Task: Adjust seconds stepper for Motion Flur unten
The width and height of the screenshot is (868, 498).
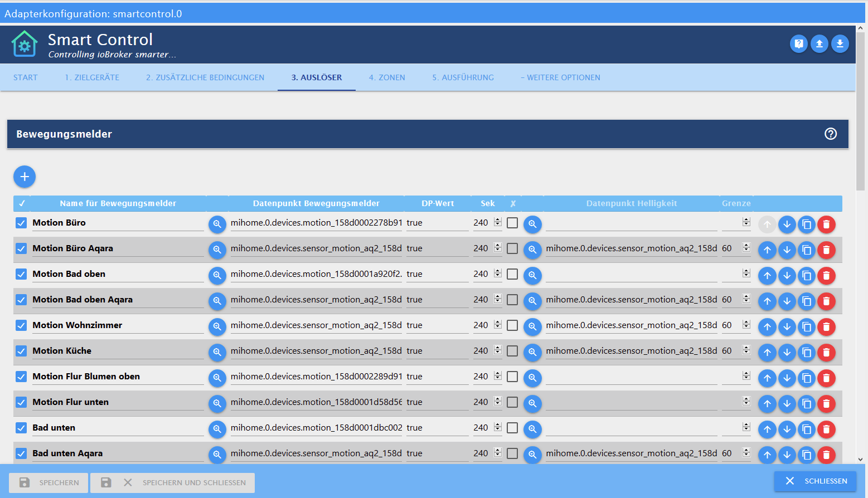Action: point(498,402)
